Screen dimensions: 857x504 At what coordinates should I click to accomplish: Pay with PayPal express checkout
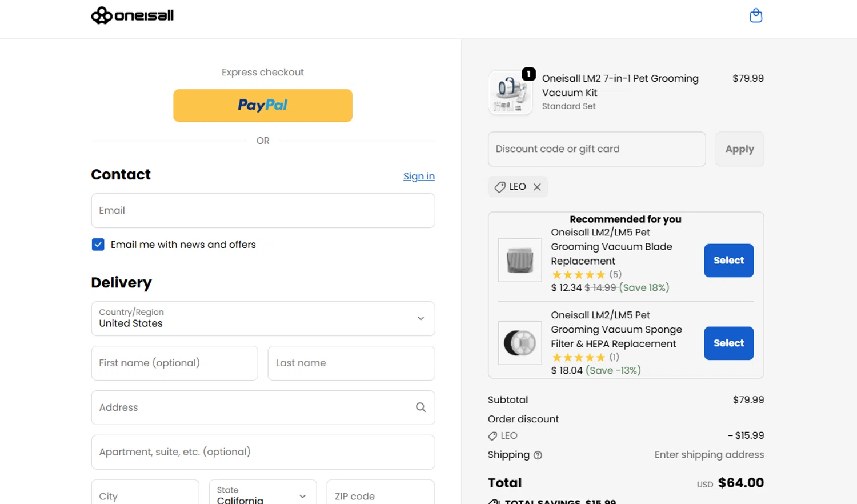pyautogui.click(x=263, y=105)
